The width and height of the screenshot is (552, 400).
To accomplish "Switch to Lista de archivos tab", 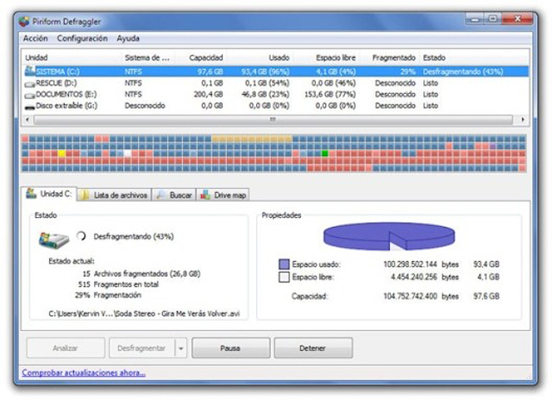I will 114,195.
